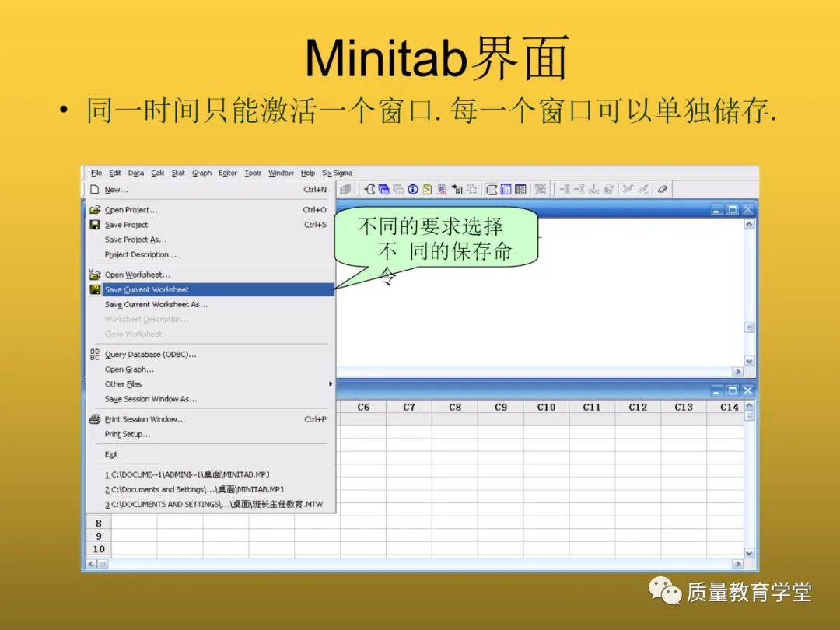This screenshot has width=840, height=630.
Task: Select column header C12
Action: tap(638, 407)
